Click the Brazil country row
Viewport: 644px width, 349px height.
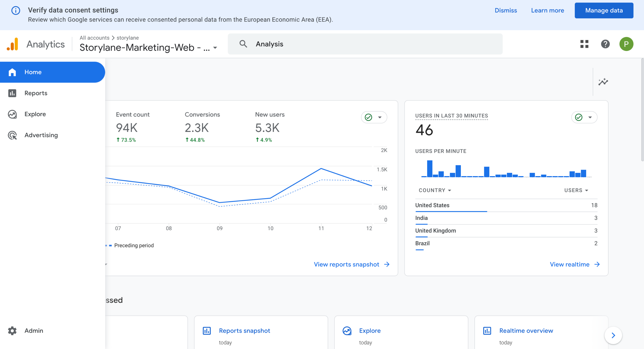click(x=506, y=243)
